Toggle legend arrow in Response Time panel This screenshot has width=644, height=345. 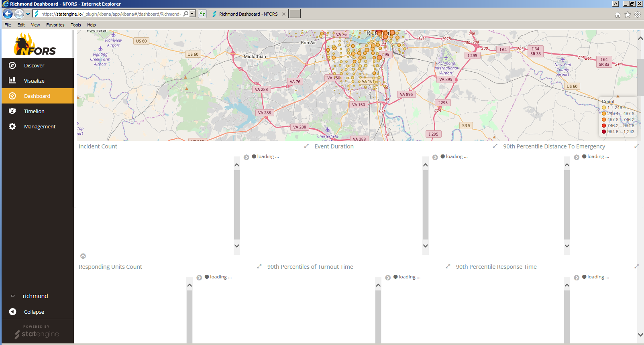tap(577, 278)
